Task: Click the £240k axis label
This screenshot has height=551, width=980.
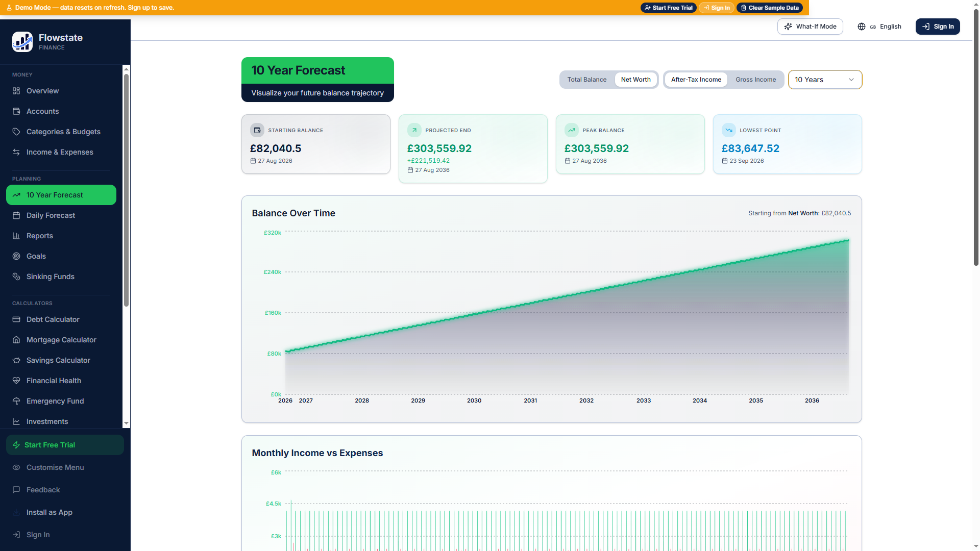Action: (273, 272)
